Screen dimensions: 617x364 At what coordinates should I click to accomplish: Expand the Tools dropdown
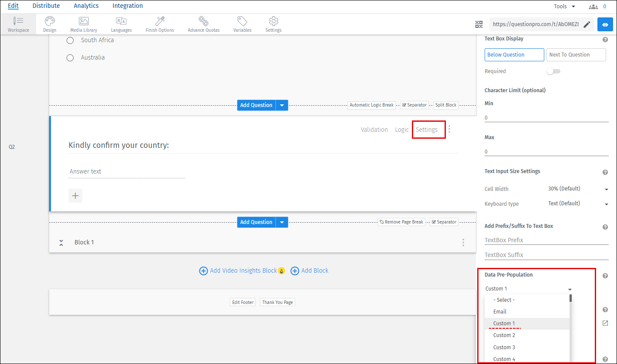tap(564, 6)
